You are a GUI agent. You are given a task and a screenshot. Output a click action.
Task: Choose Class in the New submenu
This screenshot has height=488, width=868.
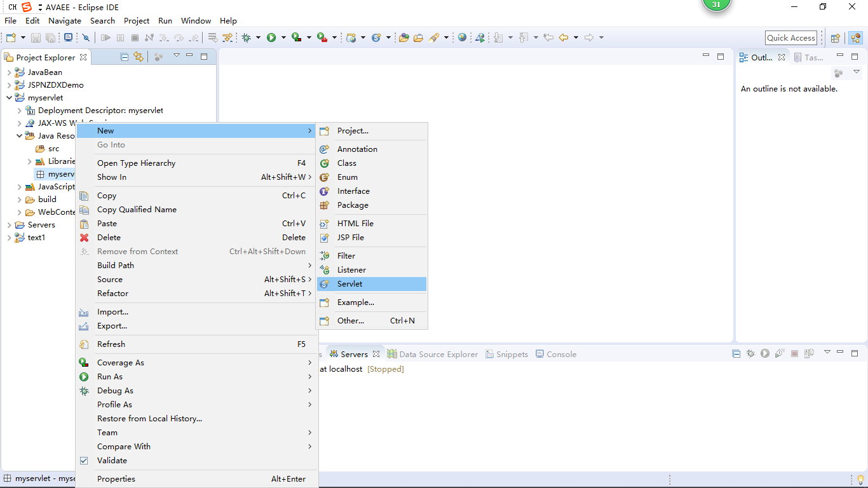[372, 163]
